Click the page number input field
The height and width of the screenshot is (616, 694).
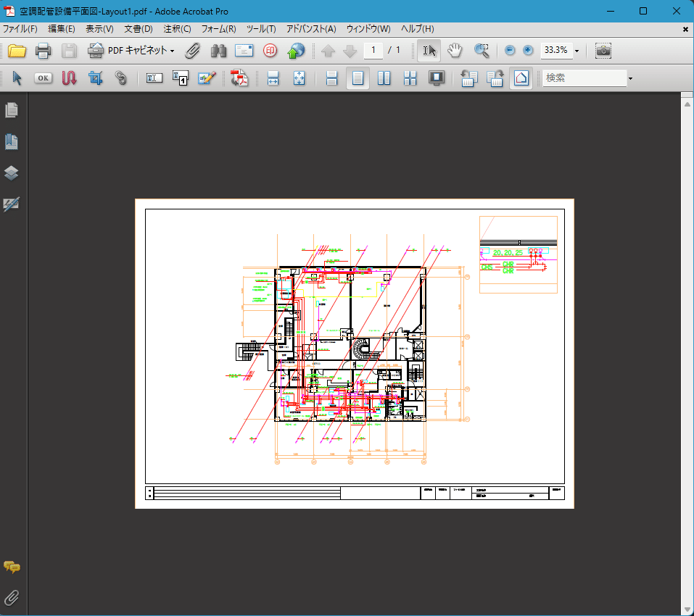pyautogui.click(x=373, y=51)
